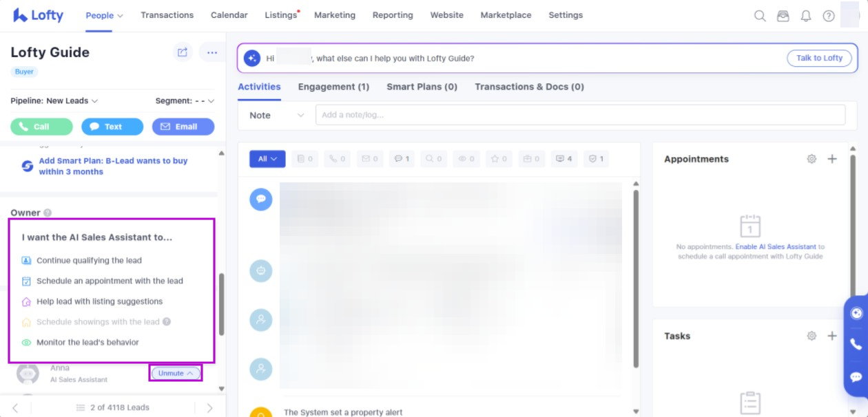The width and height of the screenshot is (868, 417).
Task: Switch to the Engagement (1) tab
Action: click(x=333, y=87)
